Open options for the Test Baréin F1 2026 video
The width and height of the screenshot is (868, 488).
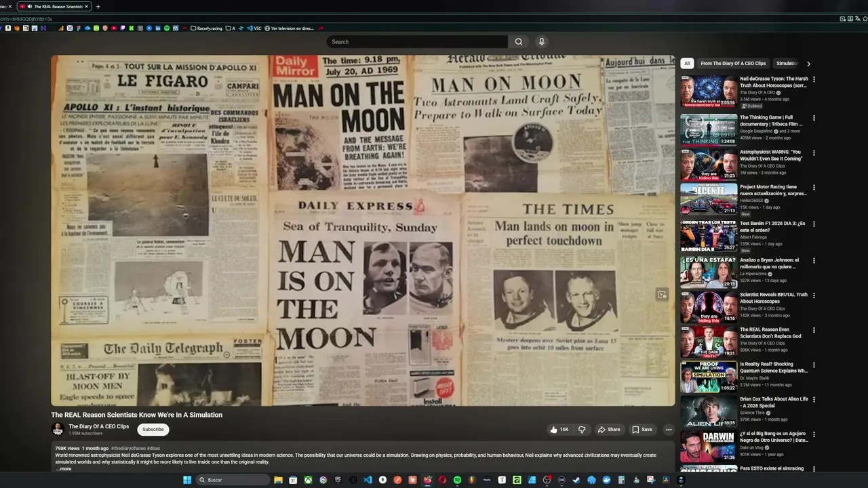[814, 224]
